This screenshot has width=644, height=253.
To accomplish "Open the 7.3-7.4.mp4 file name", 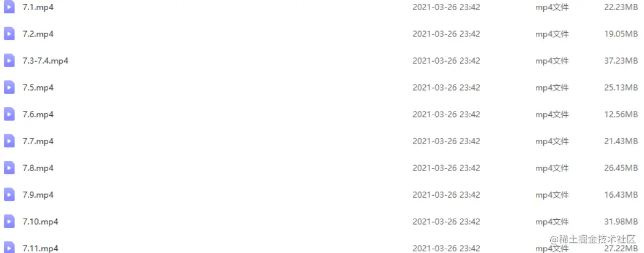I will pos(46,61).
